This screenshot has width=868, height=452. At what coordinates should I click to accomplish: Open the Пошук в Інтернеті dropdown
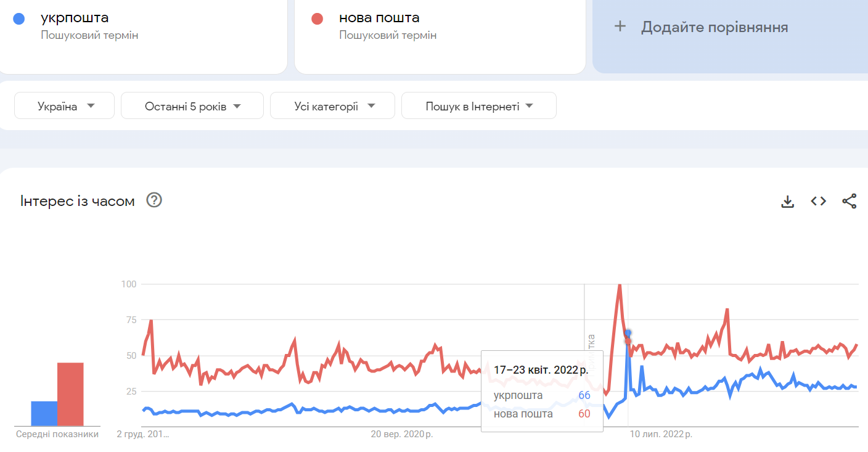479,105
